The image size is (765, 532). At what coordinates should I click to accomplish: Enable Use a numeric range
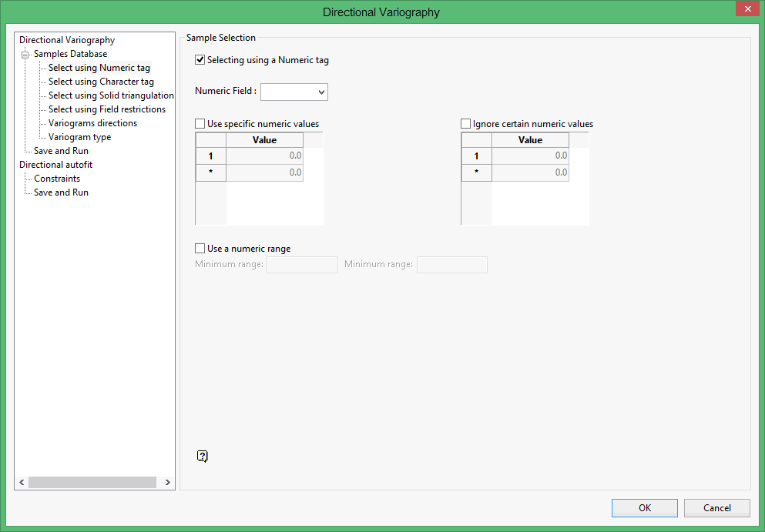(x=200, y=248)
